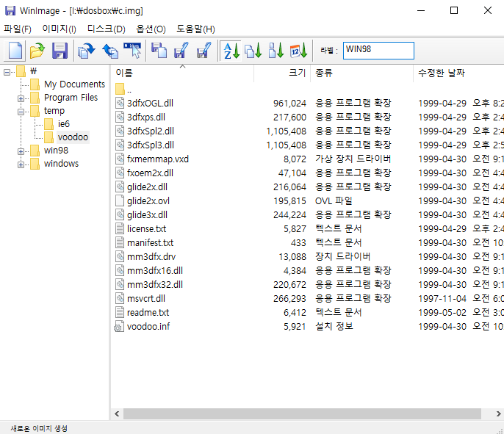Click the read disk toolbar icon
This screenshot has width=504, height=434.
87,51
